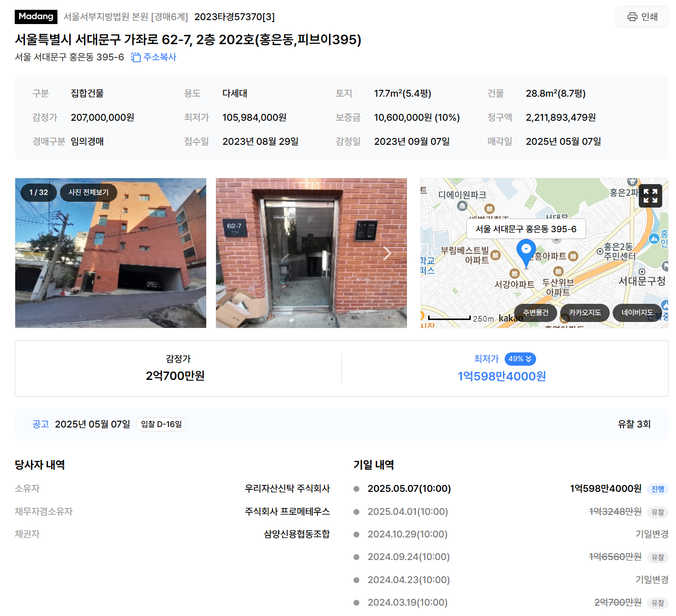This screenshot has height=616, width=676.
Task: Click 디에이원파크 map marker icon
Action: (x=462, y=206)
